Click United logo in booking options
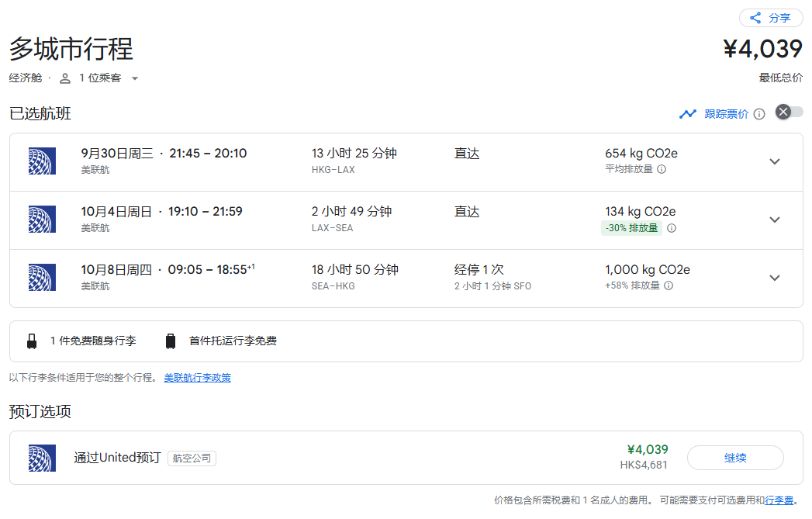Screen dimensions: 812x519 (x=42, y=458)
